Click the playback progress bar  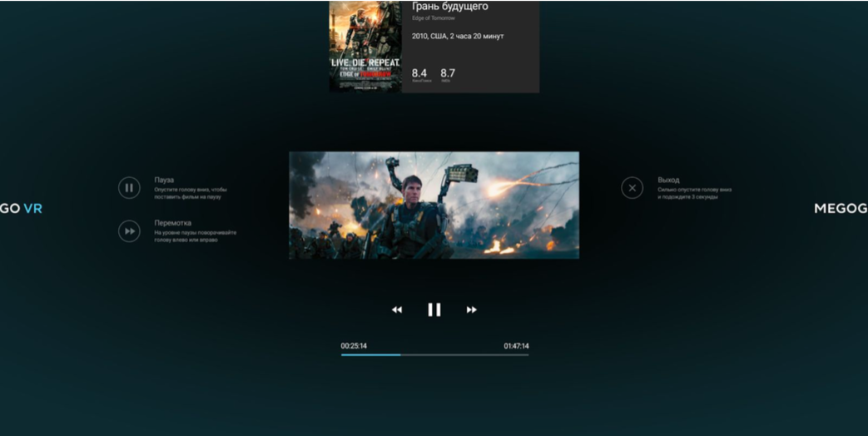[x=434, y=354]
